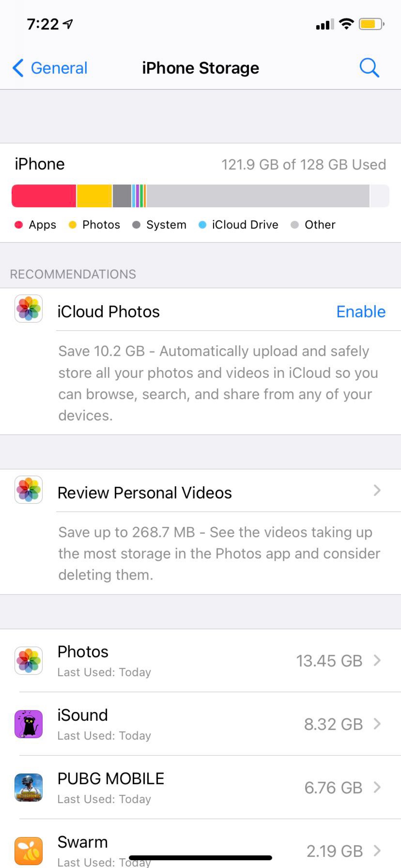Tap the yellow Photos bar segment
This screenshot has width=401, height=868.
94,196
